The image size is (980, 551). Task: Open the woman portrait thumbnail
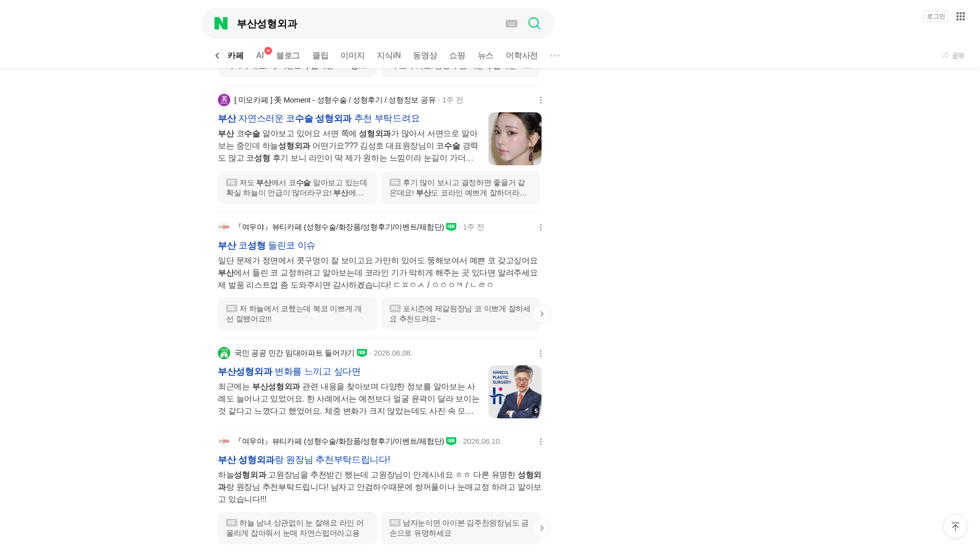pos(515,139)
